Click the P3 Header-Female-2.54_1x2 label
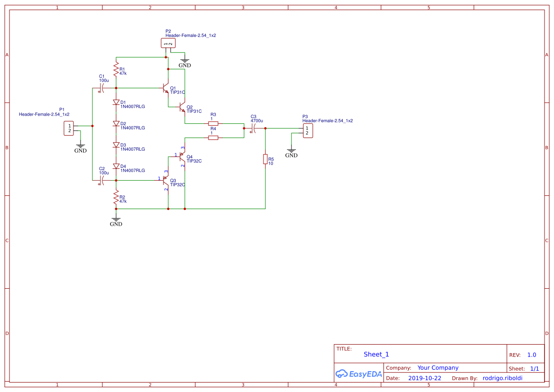This screenshot has height=392, width=554. pos(327,120)
